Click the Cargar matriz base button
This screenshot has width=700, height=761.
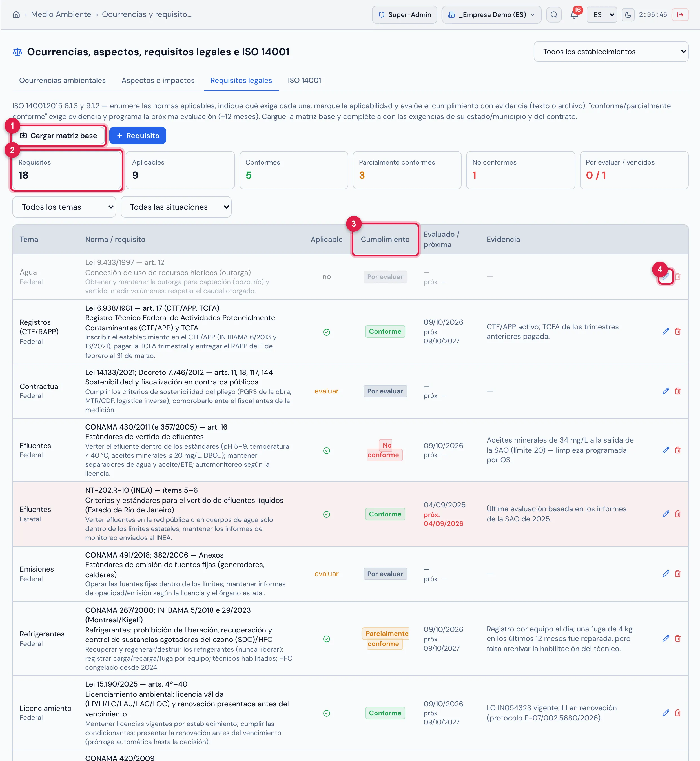pos(58,136)
